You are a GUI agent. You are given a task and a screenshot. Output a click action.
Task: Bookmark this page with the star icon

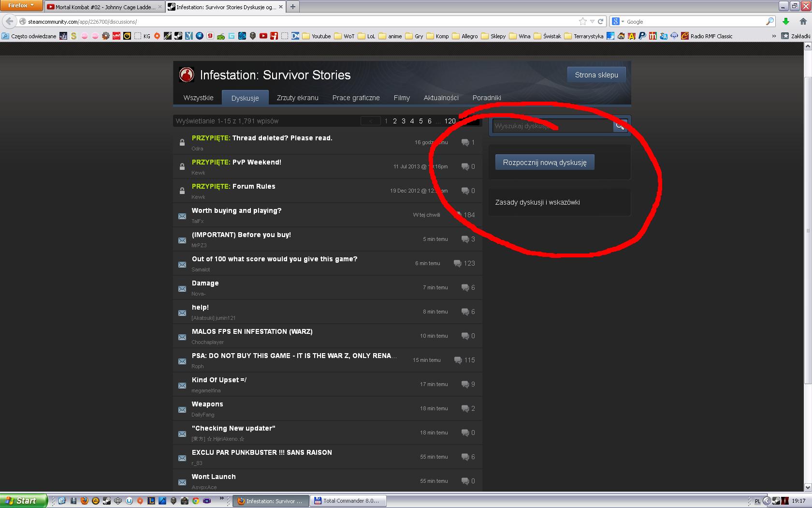pos(583,21)
